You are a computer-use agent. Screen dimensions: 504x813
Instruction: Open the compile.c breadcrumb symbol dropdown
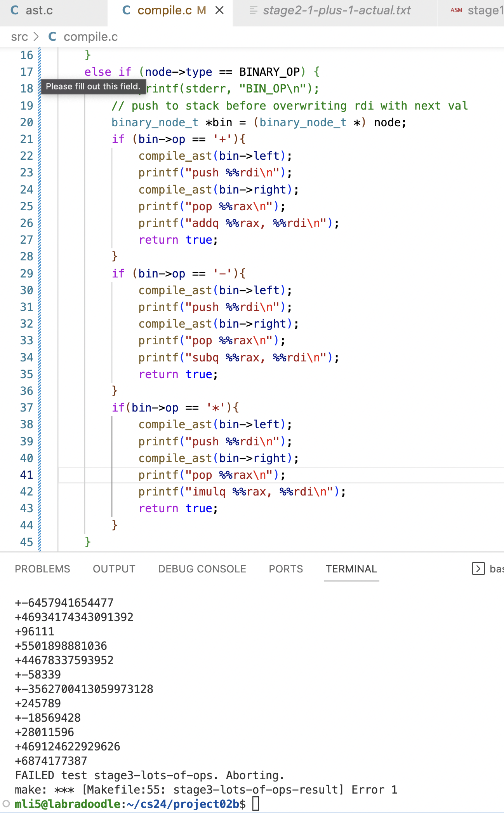[x=90, y=37]
